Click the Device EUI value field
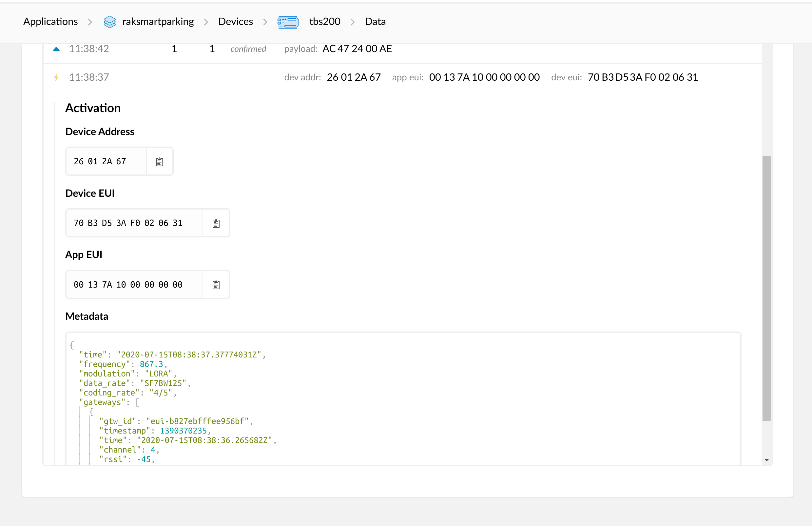 pos(134,223)
